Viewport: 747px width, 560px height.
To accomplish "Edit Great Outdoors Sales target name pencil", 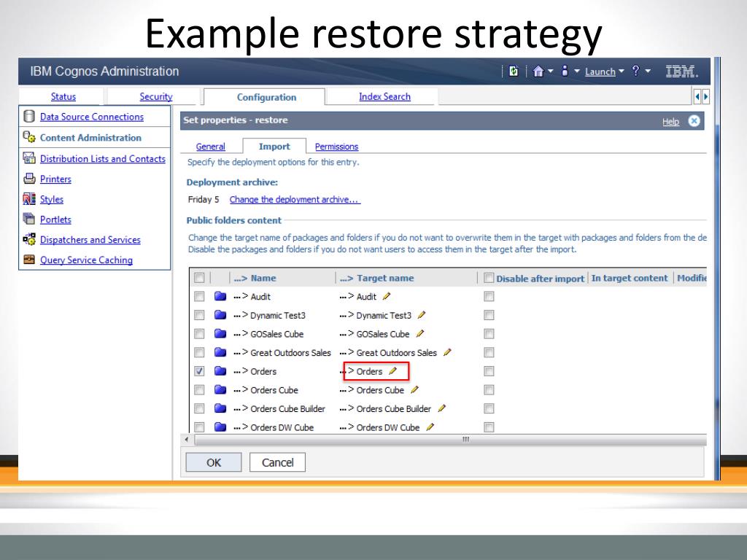I will (x=447, y=352).
